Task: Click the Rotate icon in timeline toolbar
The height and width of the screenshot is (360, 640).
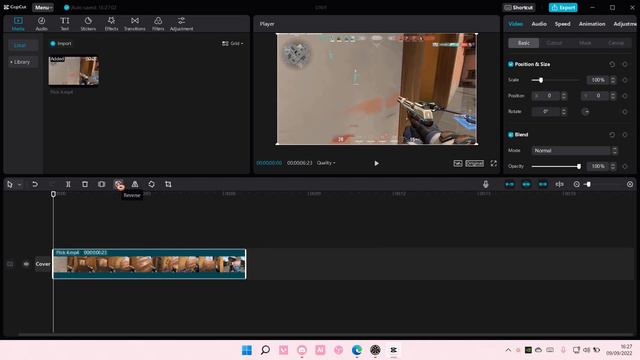Action: tap(151, 184)
